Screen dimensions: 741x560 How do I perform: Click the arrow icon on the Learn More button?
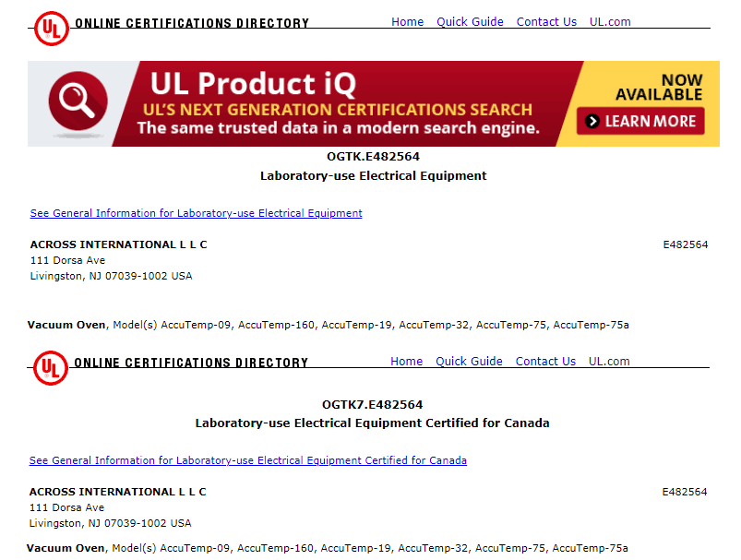click(592, 122)
